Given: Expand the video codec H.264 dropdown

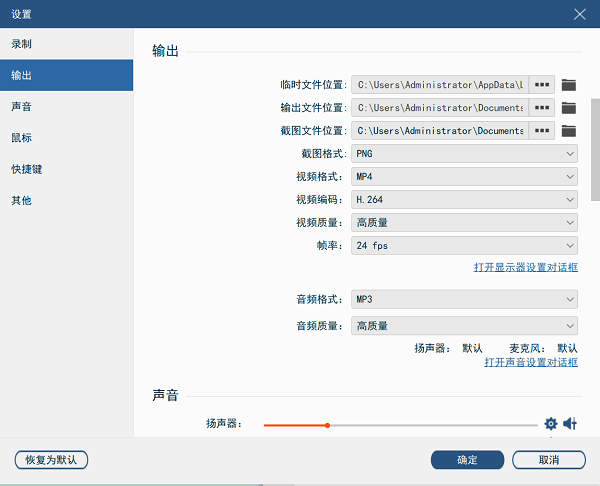Looking at the screenshot, I should 464,200.
